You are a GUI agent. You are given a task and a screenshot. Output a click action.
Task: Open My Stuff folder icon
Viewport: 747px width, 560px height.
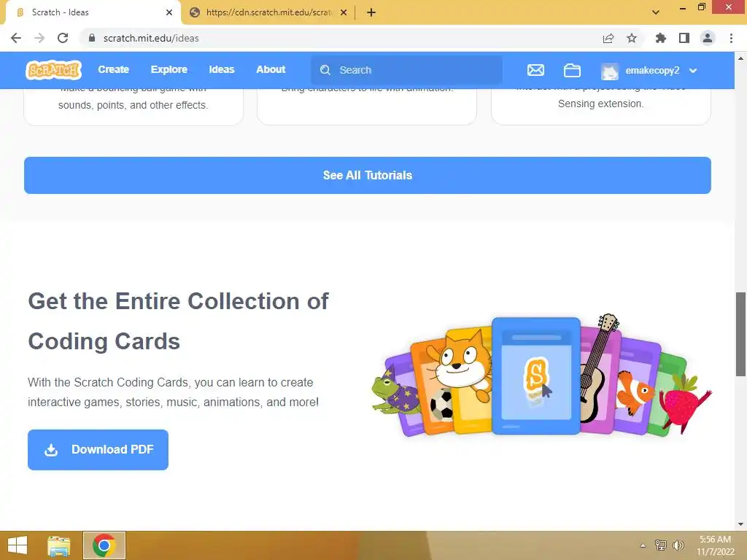click(x=572, y=70)
